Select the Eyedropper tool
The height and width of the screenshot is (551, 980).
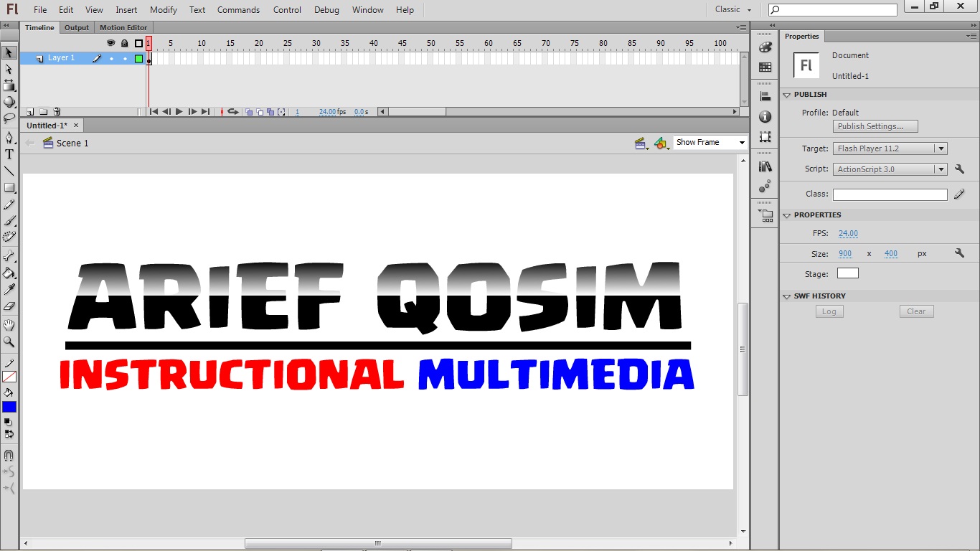(9, 289)
